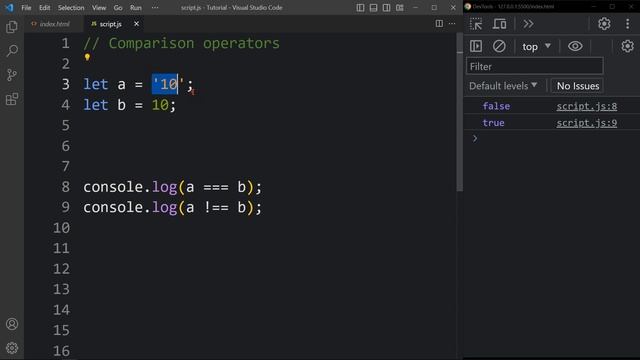Open the File menu
This screenshot has height=360, width=640.
click(x=26, y=8)
